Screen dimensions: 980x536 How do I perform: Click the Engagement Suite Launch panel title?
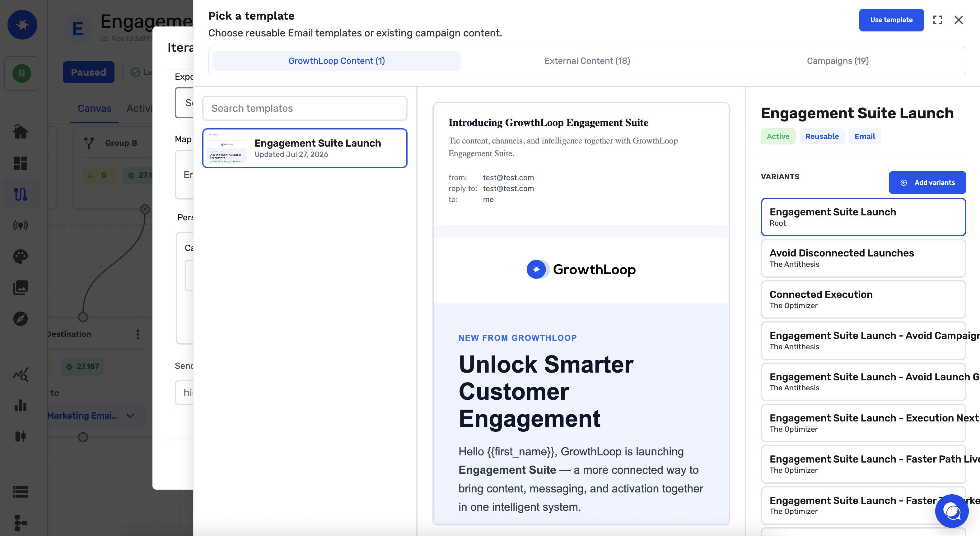point(857,113)
